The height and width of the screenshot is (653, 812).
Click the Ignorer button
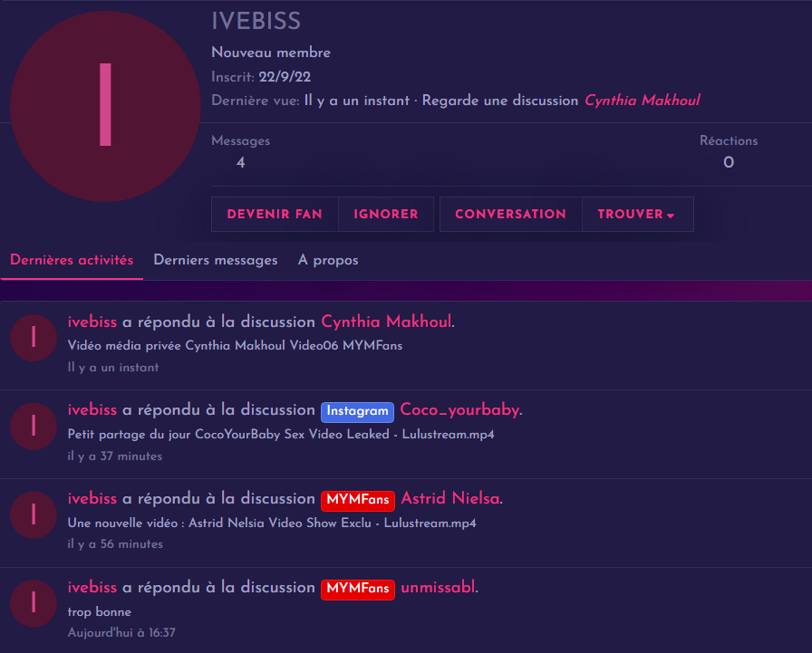point(386,215)
